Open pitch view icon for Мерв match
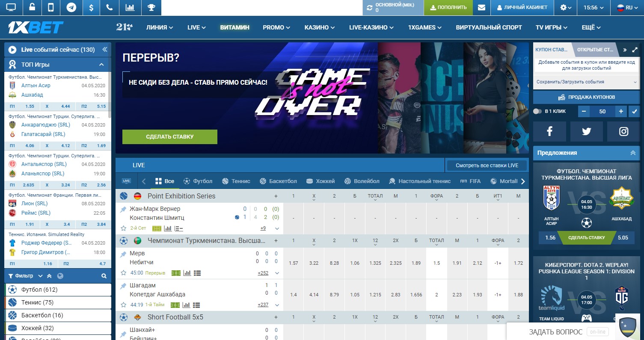The width and height of the screenshot is (644, 340). [175, 273]
